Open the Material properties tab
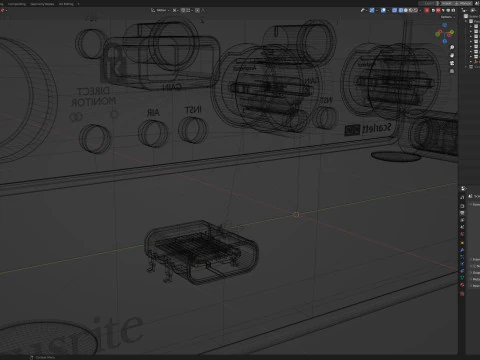The height and width of the screenshot is (360, 480). coord(462,285)
